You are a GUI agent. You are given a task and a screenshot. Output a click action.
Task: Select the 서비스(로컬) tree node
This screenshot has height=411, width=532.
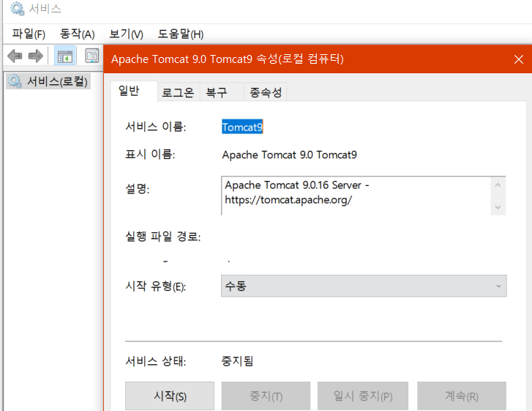pyautogui.click(x=48, y=81)
